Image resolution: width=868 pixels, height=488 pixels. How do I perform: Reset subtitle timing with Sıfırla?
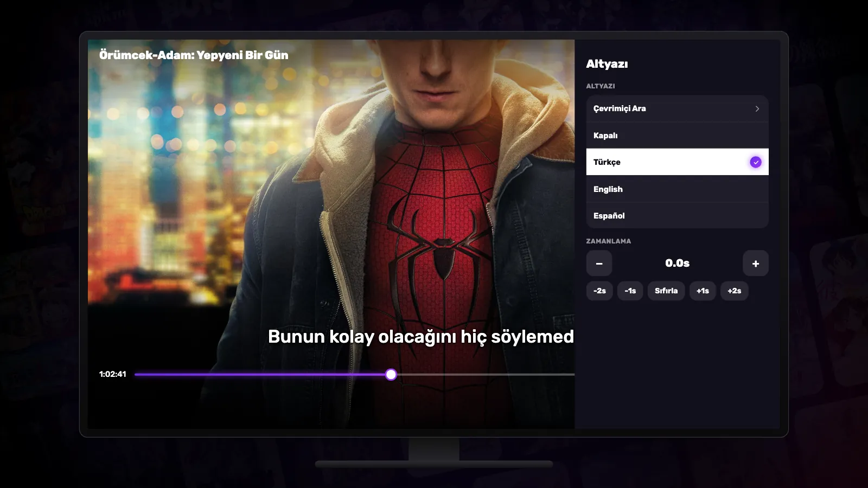tap(666, 291)
